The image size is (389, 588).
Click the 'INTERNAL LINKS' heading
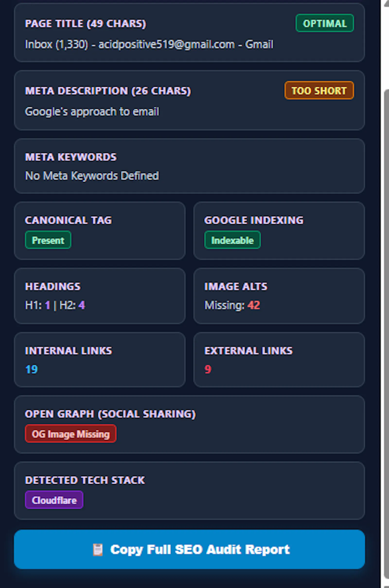tap(69, 351)
